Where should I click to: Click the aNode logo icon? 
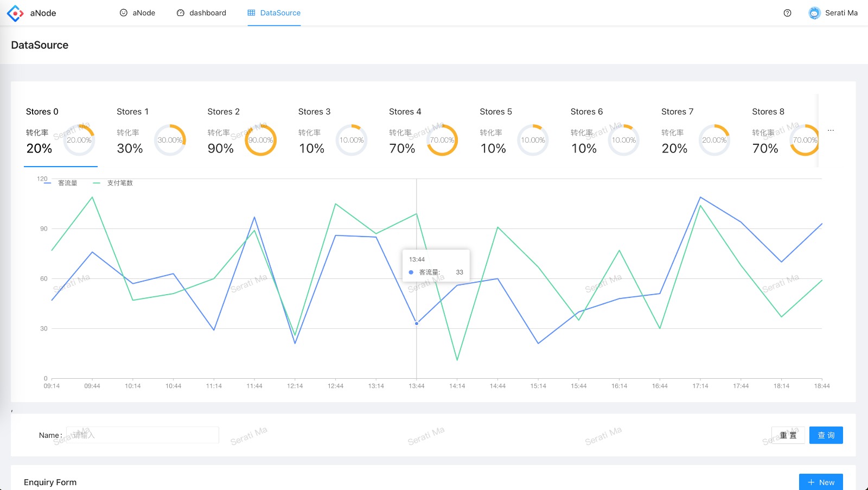click(15, 13)
